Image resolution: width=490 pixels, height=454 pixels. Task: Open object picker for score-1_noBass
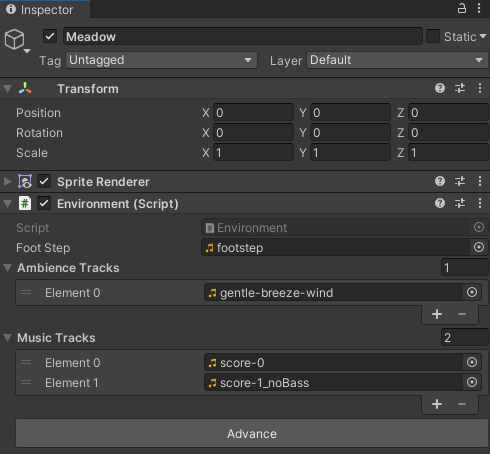(472, 382)
